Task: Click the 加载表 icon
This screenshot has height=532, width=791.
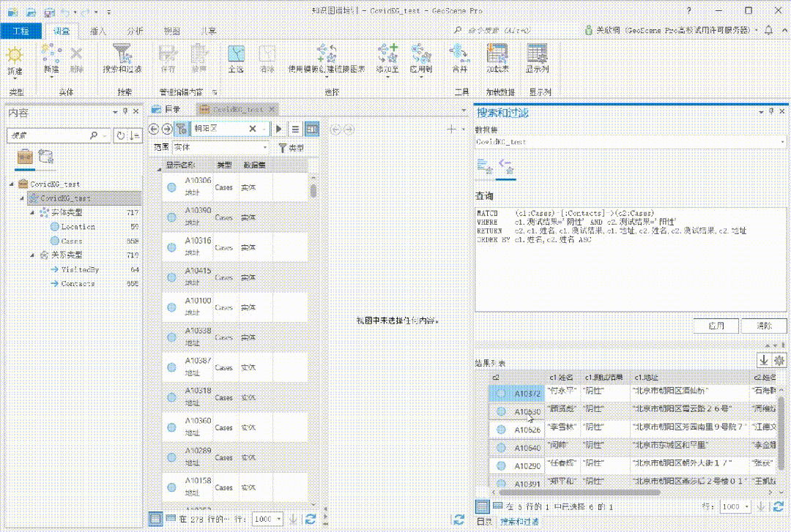Action: [x=498, y=57]
